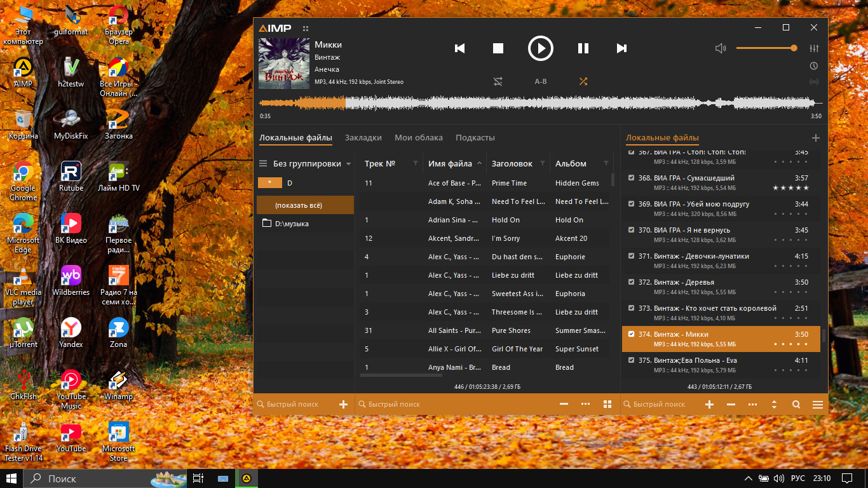Click library left panel quick search field
868x488 pixels.
tap(295, 404)
